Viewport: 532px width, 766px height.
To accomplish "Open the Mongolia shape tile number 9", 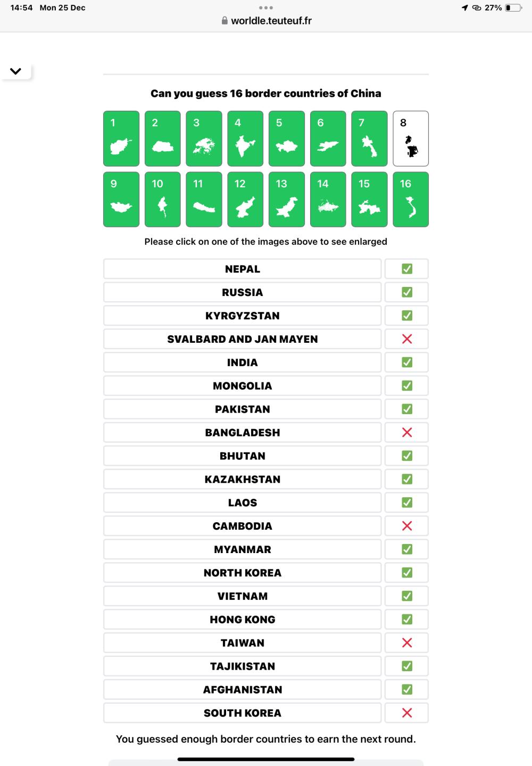I will click(121, 200).
